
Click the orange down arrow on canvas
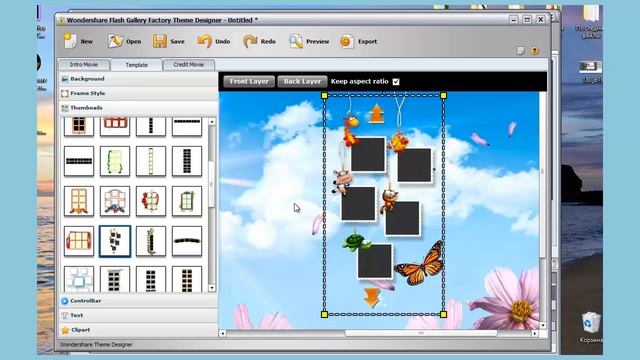click(x=372, y=298)
